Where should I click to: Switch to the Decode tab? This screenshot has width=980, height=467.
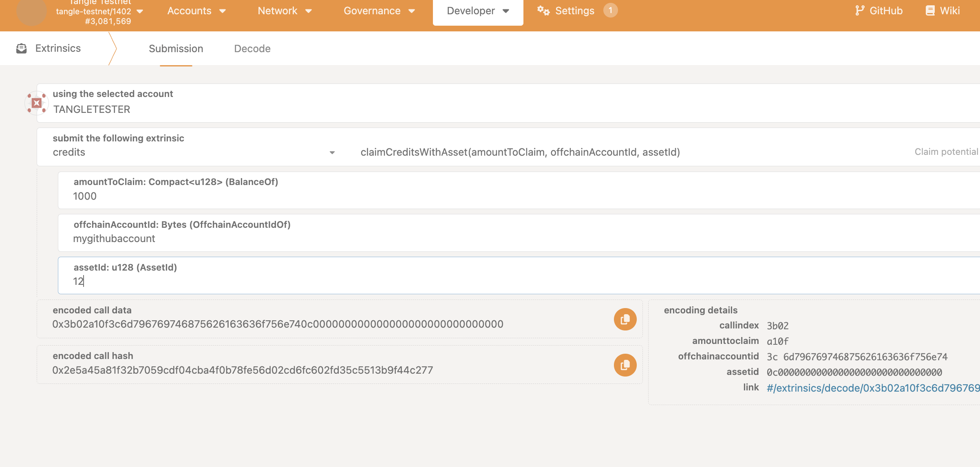click(252, 49)
